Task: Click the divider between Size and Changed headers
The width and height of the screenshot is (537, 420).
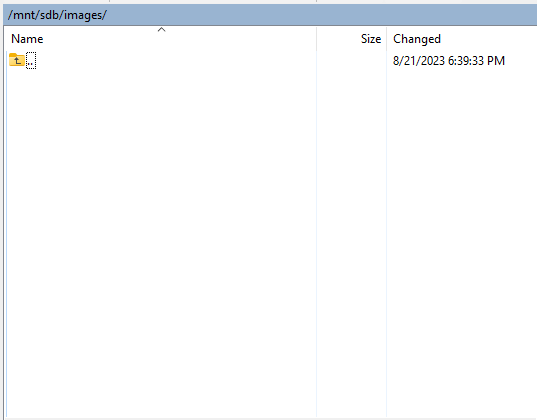Action: (386, 39)
